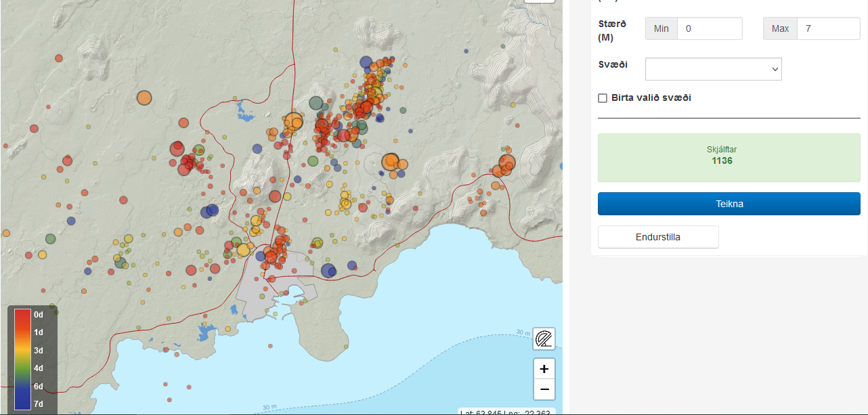The image size is (868, 415).
Task: Click the Min magnitude input field
Action: tap(710, 28)
